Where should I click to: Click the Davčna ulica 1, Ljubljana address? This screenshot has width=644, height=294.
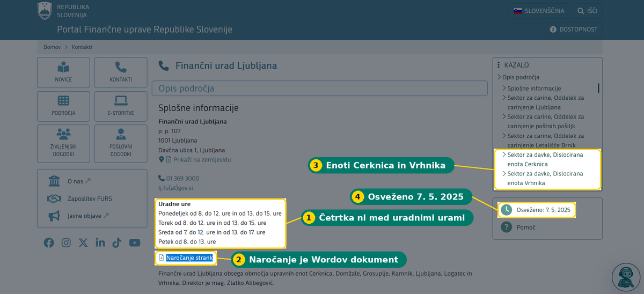(192, 150)
